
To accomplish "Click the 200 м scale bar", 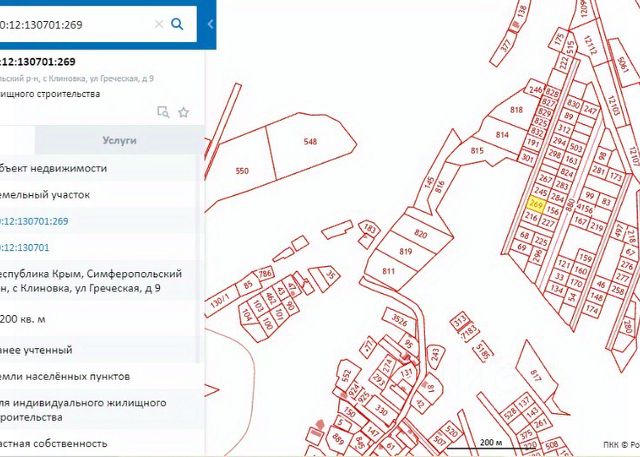I will click(x=491, y=444).
